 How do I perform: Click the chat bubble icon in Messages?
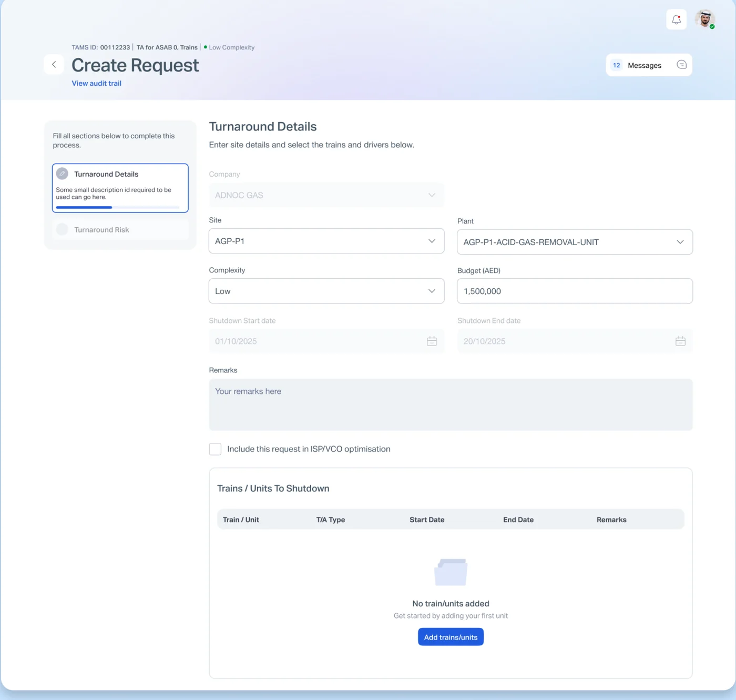pyautogui.click(x=681, y=65)
